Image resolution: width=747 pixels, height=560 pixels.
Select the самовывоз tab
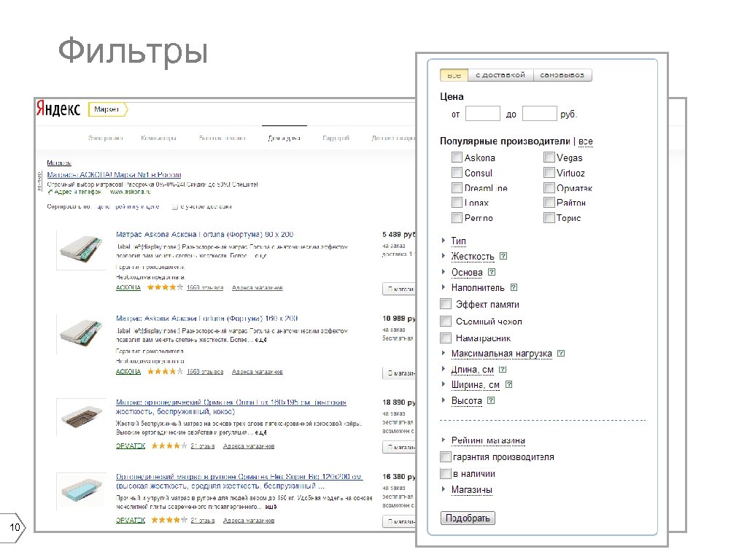(x=562, y=75)
